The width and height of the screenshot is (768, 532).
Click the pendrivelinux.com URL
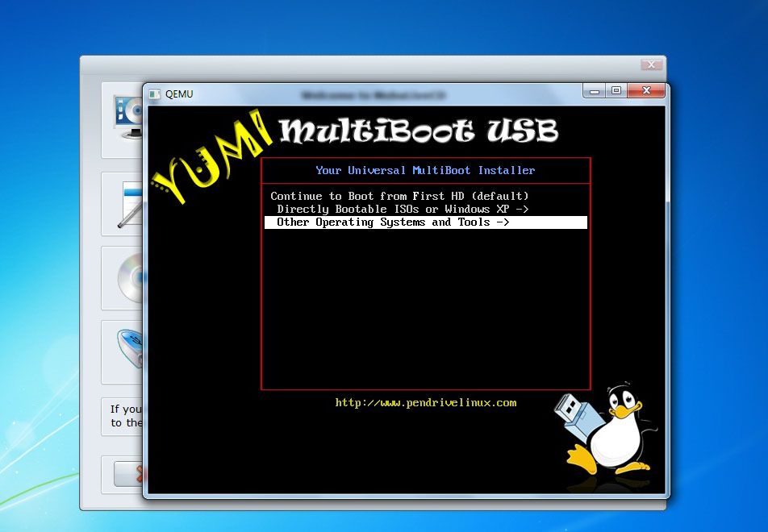425,402
